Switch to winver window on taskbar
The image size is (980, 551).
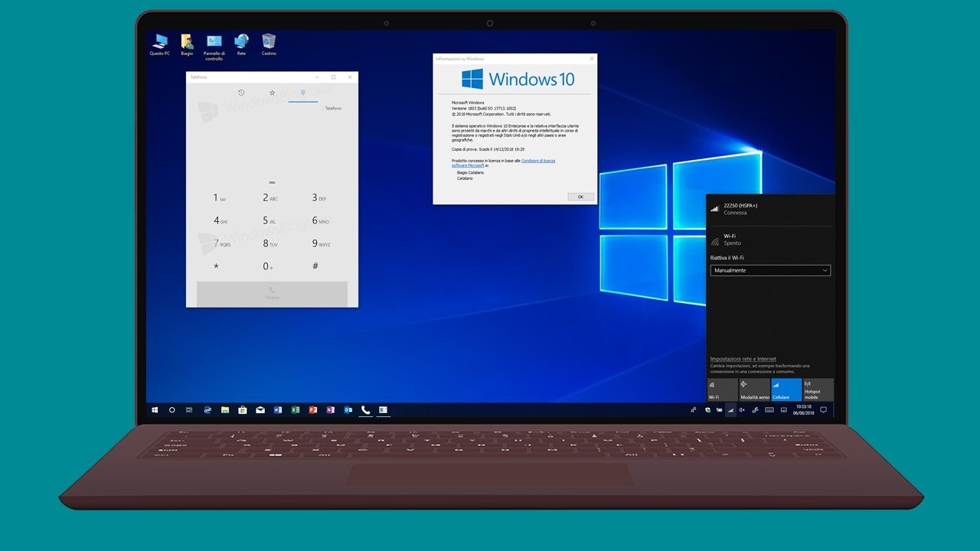tap(384, 410)
